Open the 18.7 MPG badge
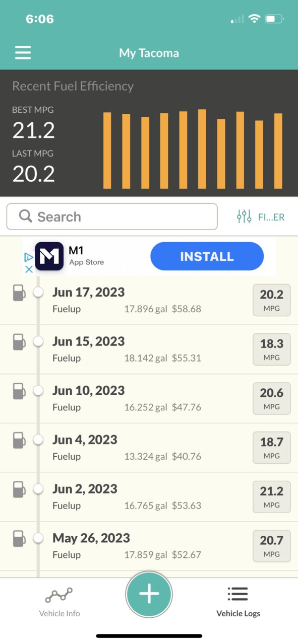Image resolution: width=298 pixels, height=644 pixels. pos(272,448)
